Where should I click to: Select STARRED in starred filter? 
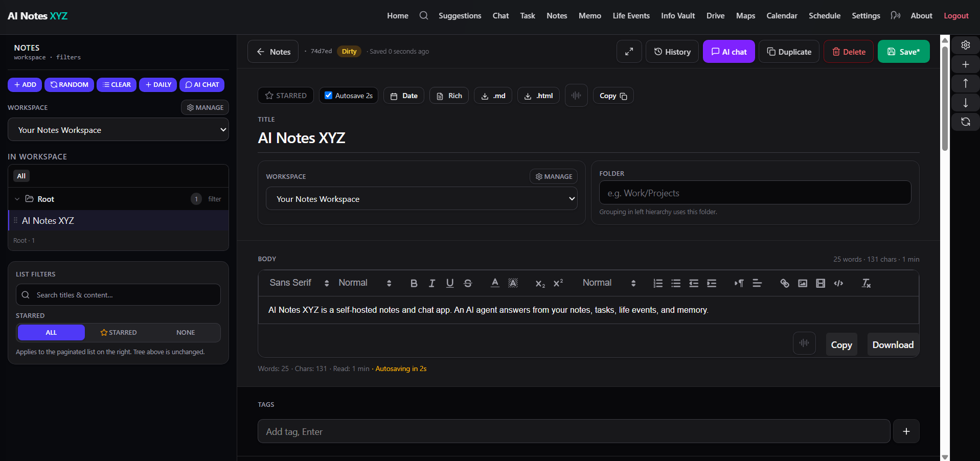119,332
